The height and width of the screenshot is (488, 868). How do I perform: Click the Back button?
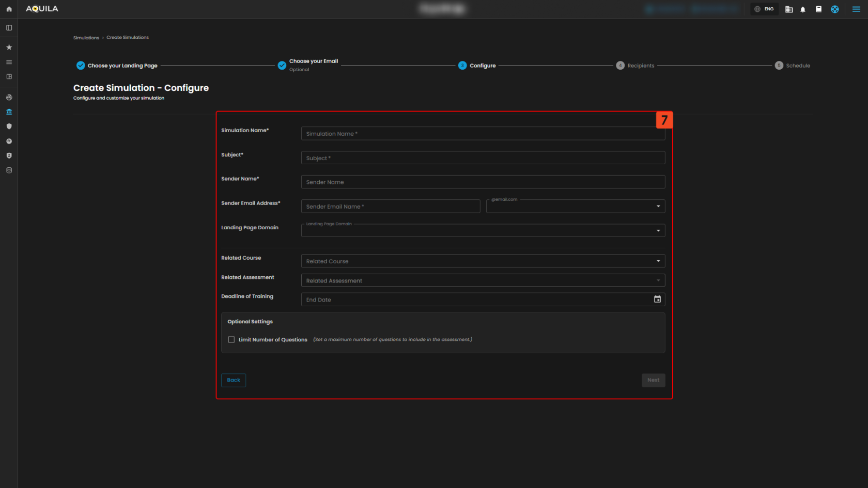(234, 380)
